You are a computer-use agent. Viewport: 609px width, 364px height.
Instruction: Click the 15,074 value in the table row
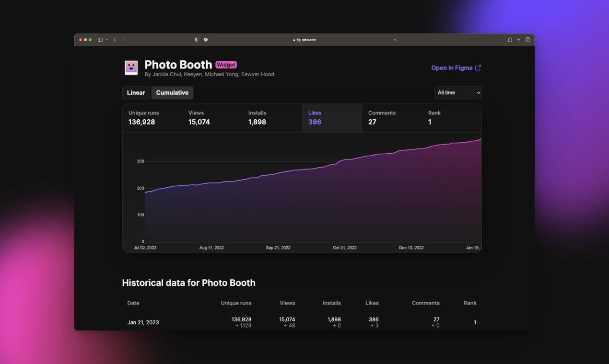tap(287, 319)
